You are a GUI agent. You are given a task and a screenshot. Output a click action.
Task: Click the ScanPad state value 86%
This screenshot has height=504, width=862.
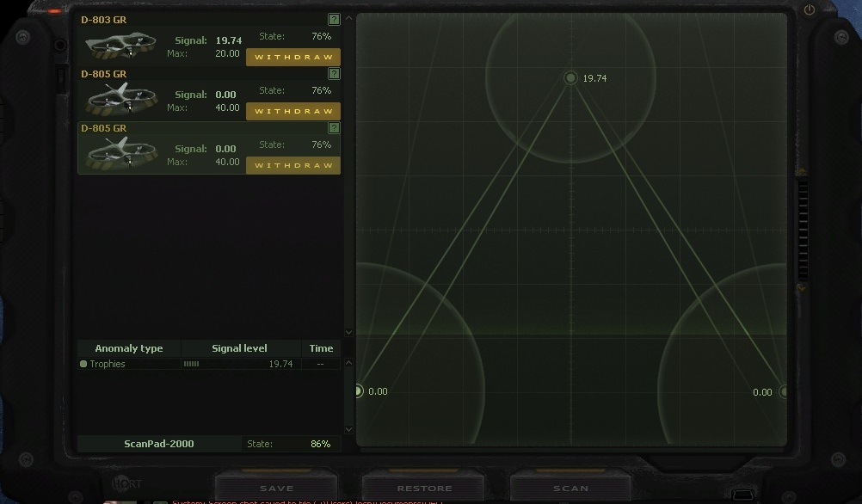tap(321, 444)
